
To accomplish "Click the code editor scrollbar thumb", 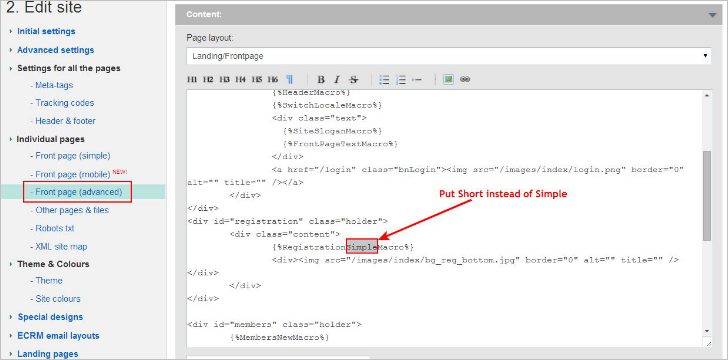I will (x=707, y=196).
